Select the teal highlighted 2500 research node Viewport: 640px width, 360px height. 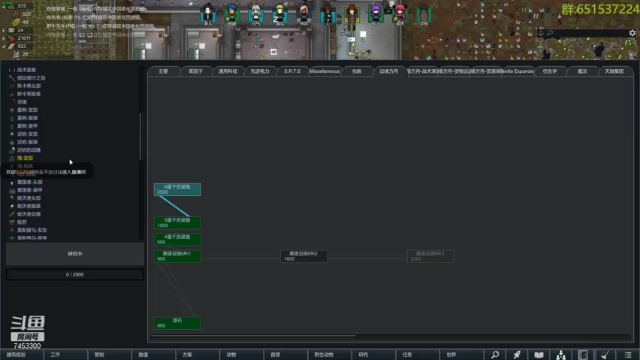[x=177, y=189]
